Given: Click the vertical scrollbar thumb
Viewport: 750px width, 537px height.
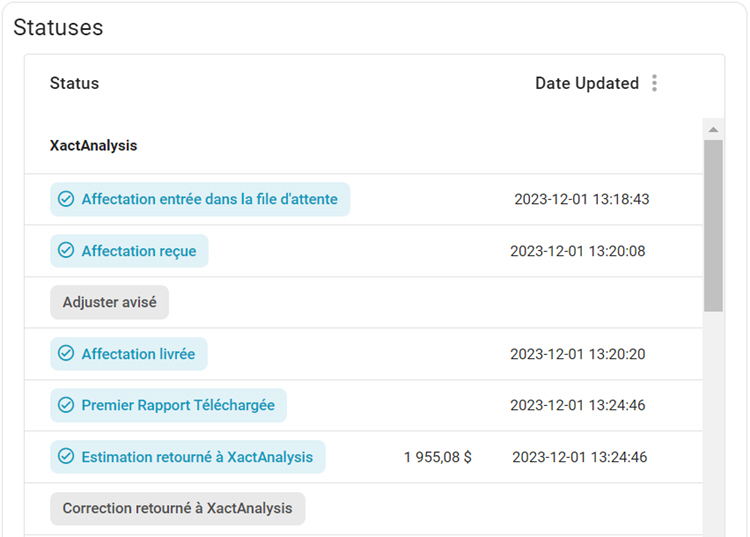Looking at the screenshot, I should pyautogui.click(x=713, y=225).
